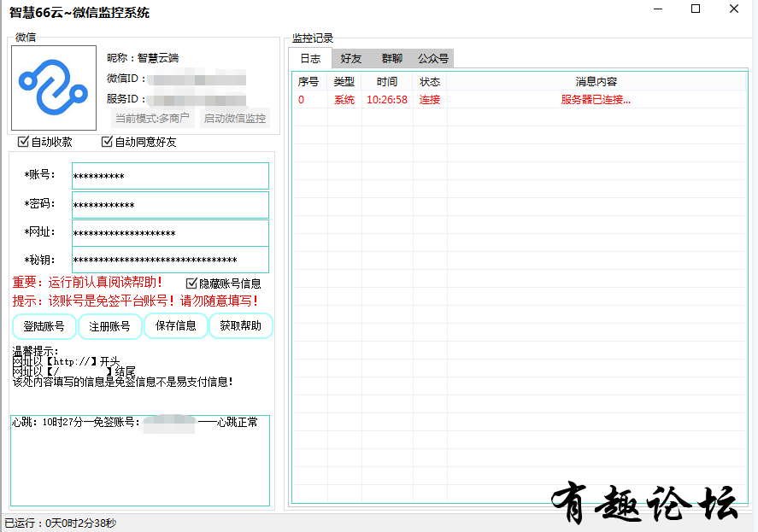Click the blue link logo avatar
Viewport: 758px width, 532px height.
pyautogui.click(x=54, y=87)
